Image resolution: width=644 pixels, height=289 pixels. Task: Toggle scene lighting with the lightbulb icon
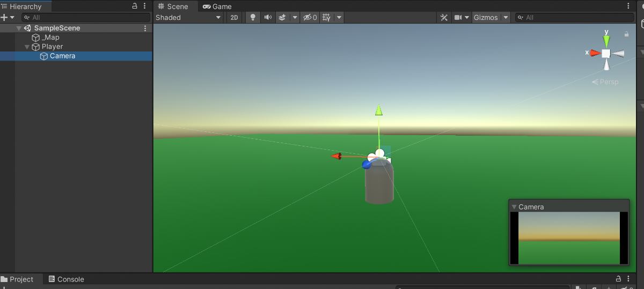coord(253,17)
